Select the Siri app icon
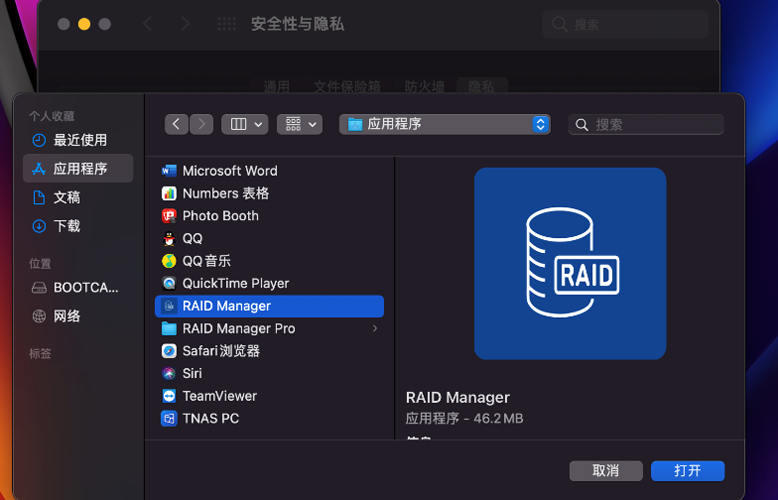 tap(169, 374)
